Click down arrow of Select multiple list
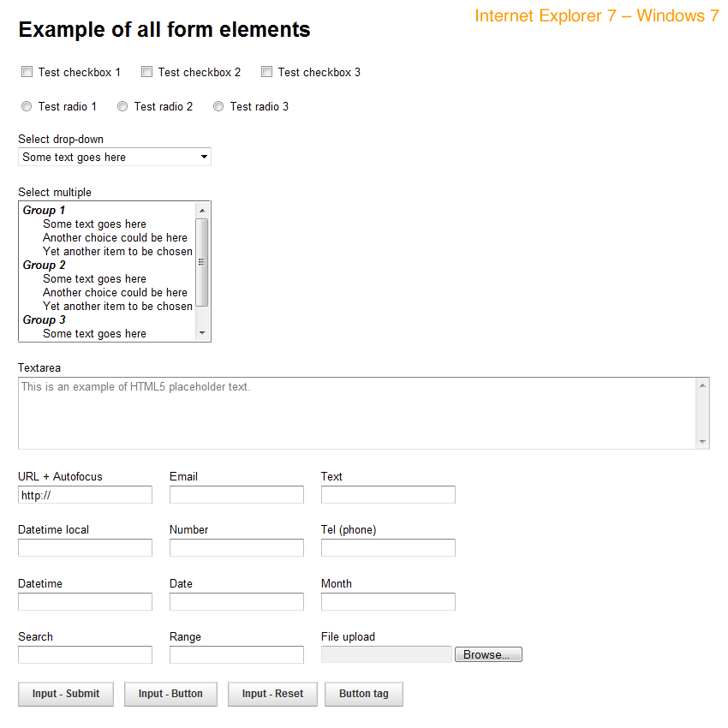Screen dimensions: 728x728 tap(202, 333)
